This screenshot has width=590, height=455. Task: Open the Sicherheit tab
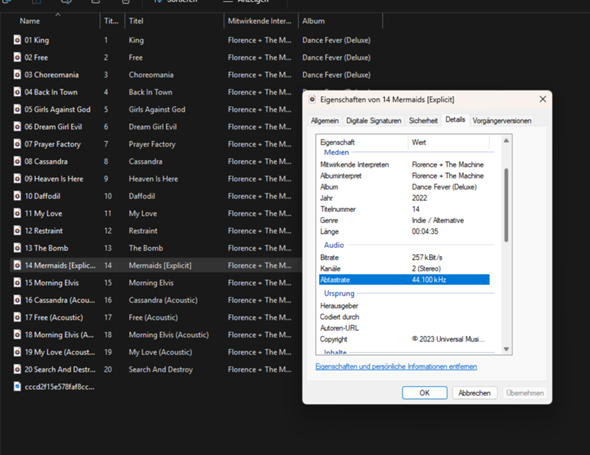coord(423,120)
